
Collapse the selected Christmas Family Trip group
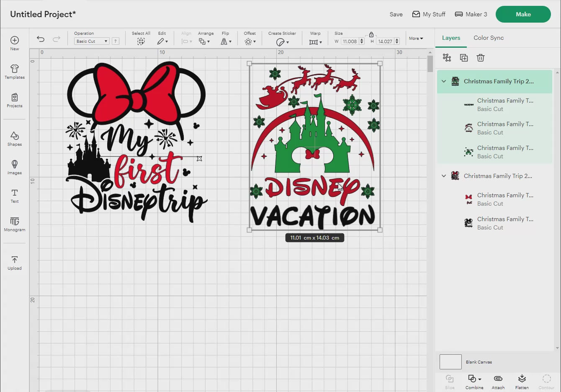pyautogui.click(x=444, y=81)
